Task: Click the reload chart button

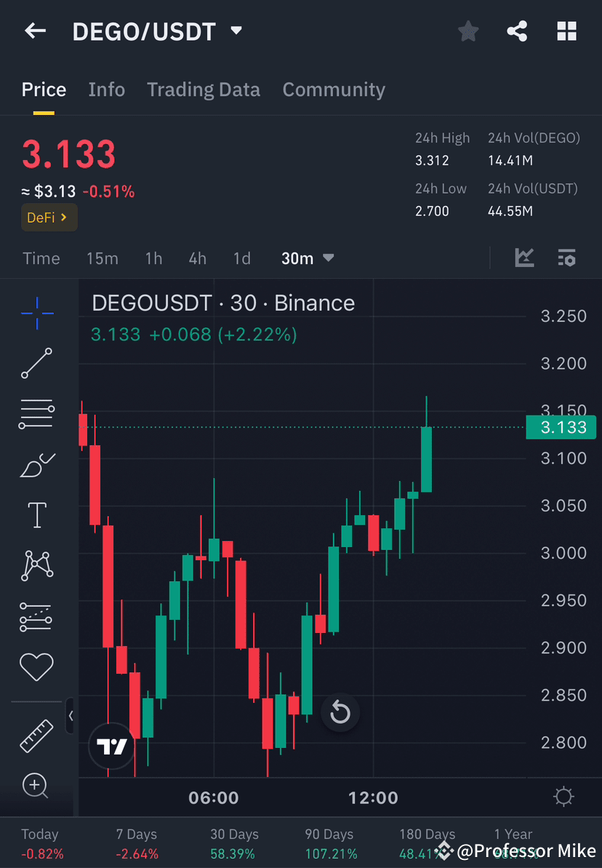Action: 340,713
